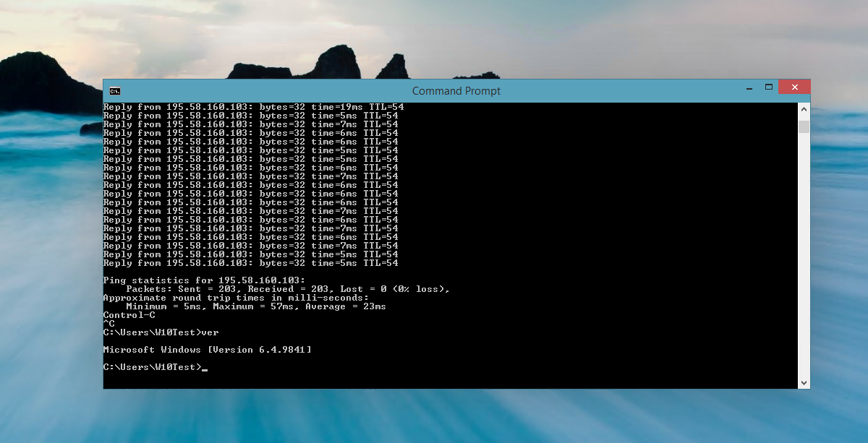Click the final prompt with blinking cursor
868x443 pixels.
tap(156, 367)
